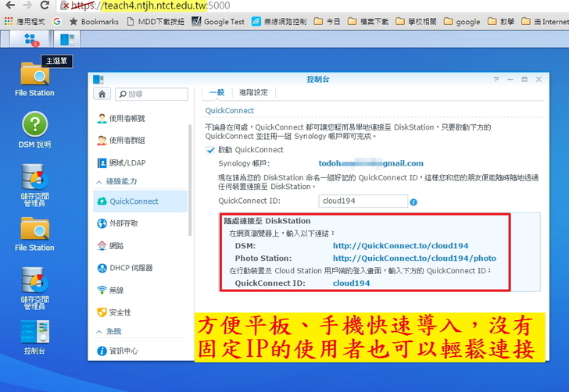Switch to 一般 tab
This screenshot has width=569, height=392.
point(217,92)
